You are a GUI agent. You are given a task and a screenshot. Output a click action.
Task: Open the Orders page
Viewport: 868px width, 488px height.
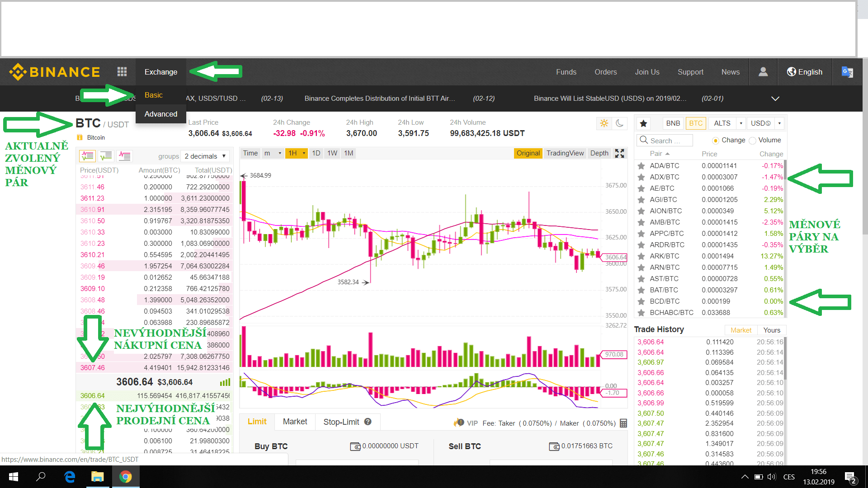(x=606, y=72)
